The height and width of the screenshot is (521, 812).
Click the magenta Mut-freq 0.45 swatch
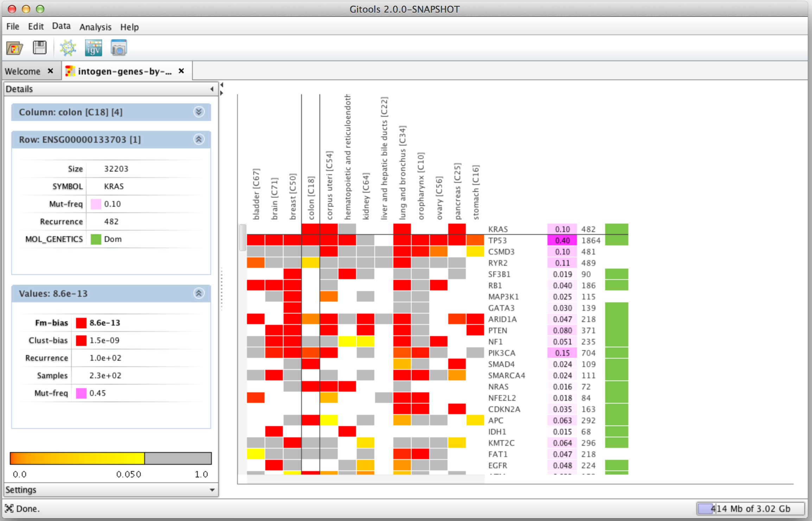point(81,393)
